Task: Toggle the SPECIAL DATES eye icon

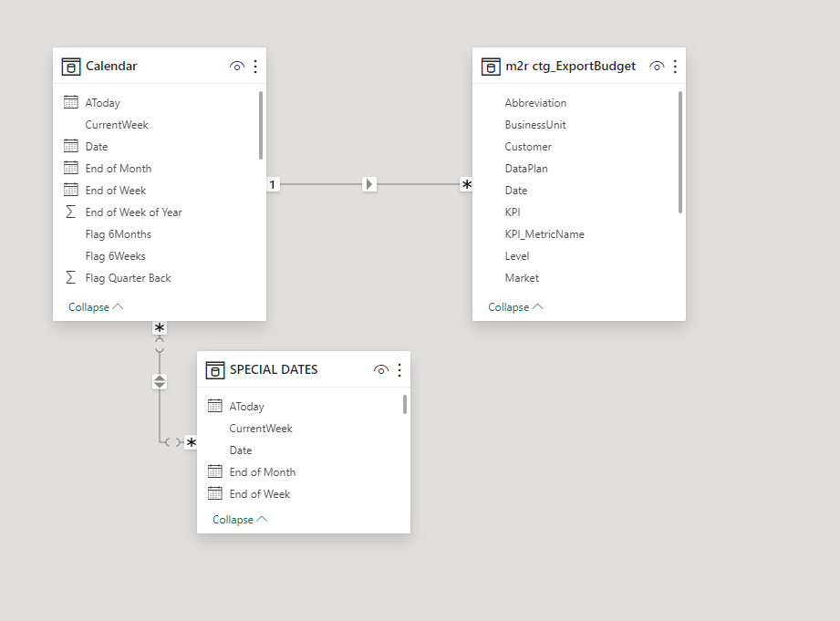Action: coord(381,370)
